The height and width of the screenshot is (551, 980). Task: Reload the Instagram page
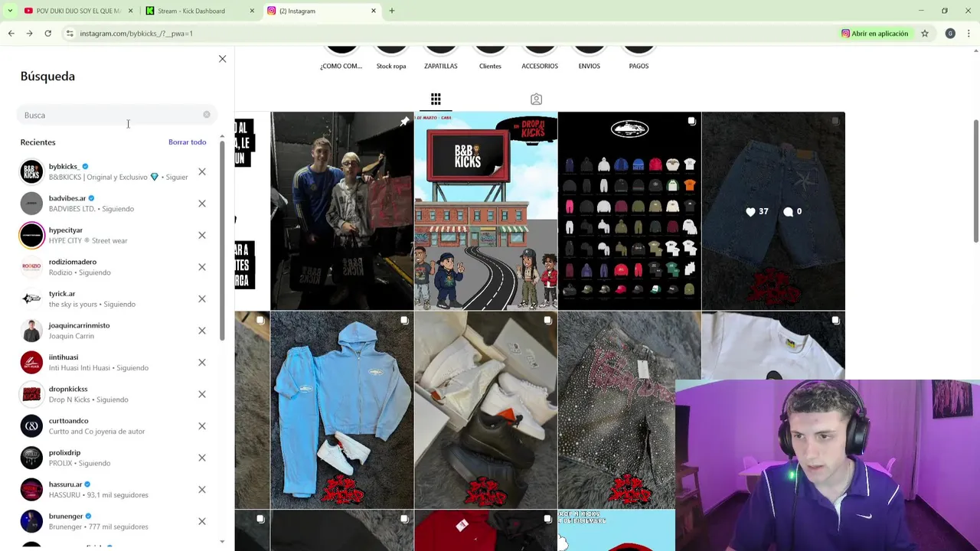47,34
